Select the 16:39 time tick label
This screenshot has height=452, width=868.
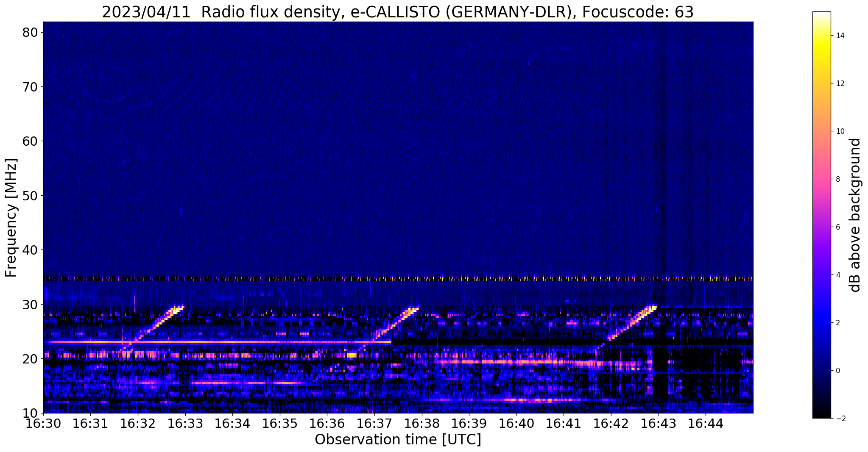point(469,423)
